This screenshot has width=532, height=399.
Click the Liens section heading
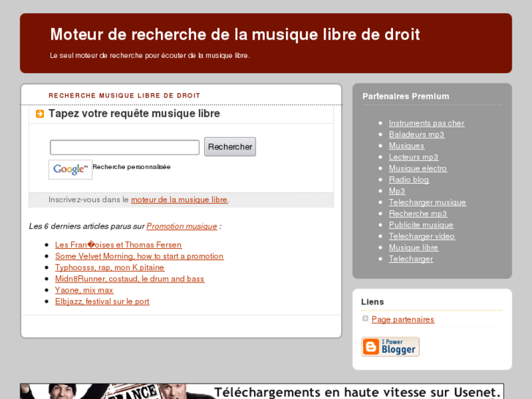(372, 302)
